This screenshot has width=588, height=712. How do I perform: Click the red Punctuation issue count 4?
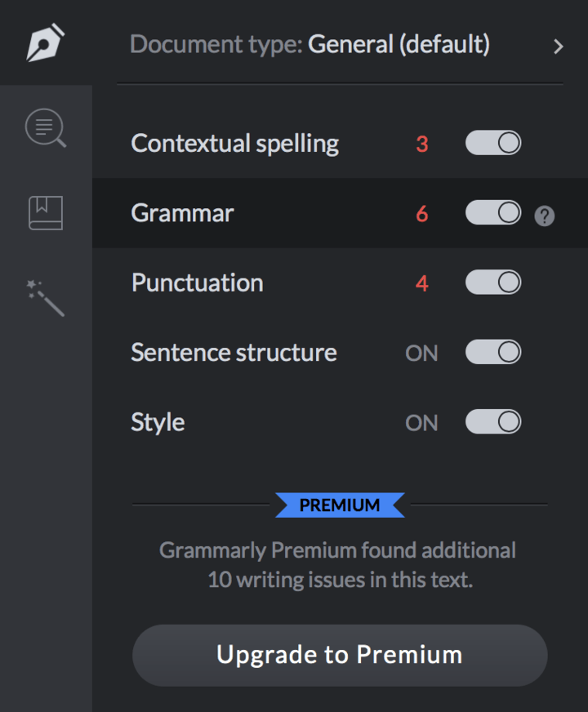click(x=421, y=284)
